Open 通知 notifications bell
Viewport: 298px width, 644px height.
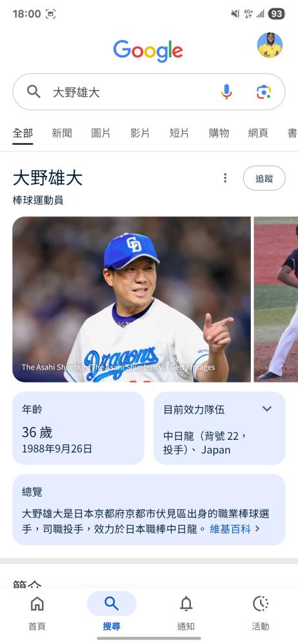coord(186,613)
